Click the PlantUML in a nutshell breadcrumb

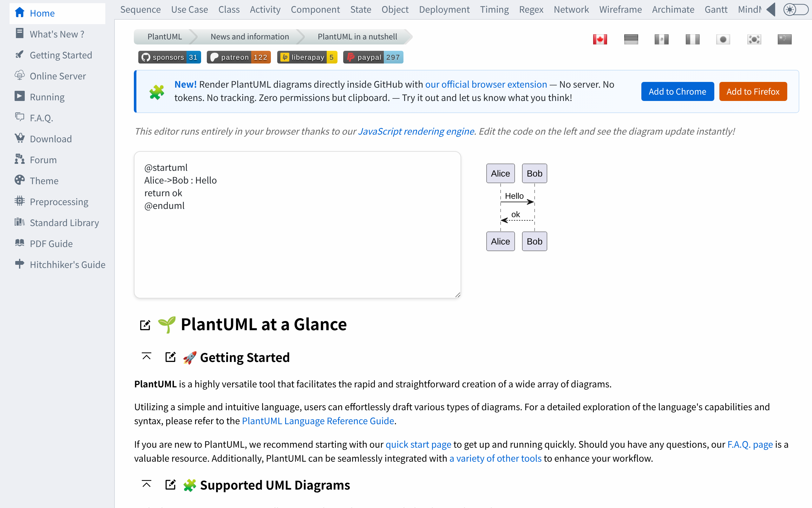pos(357,37)
